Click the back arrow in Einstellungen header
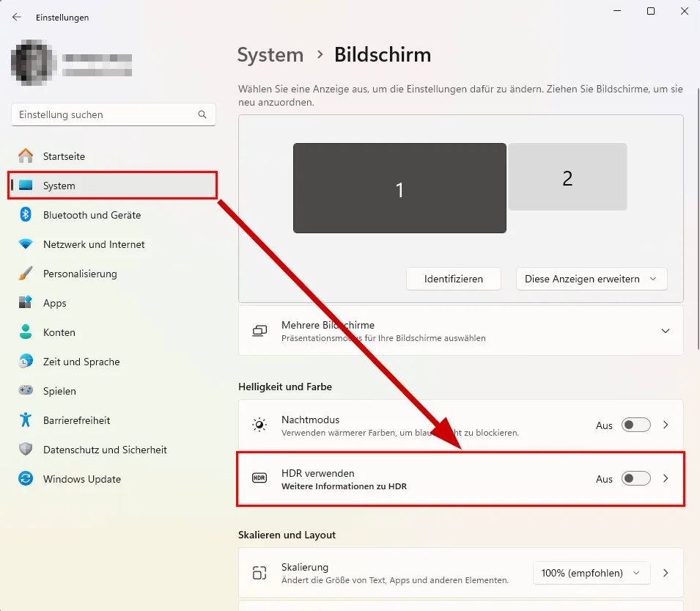Viewport: 700px width, 611px height. (16, 17)
